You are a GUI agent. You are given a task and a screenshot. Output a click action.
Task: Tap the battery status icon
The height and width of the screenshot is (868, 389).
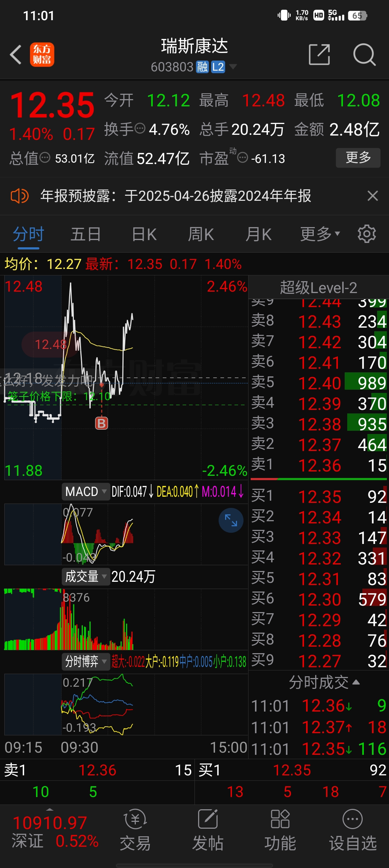pos(357,15)
